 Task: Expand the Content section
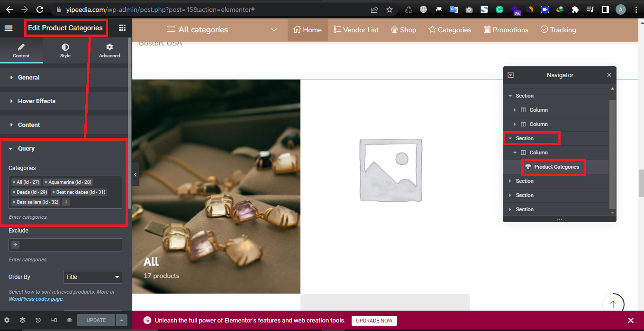[64, 125]
